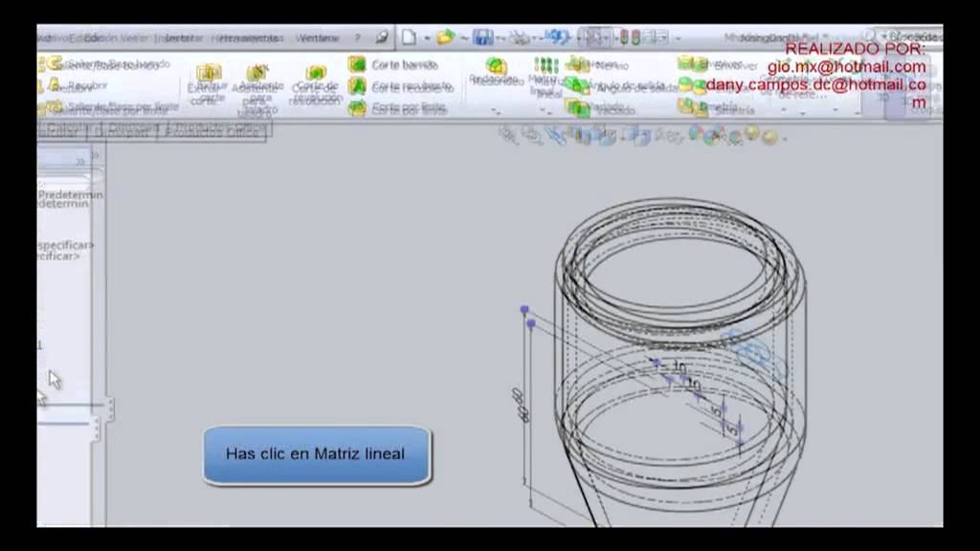The width and height of the screenshot is (980, 551).
Task: Select Corte de revolución tool
Action: (x=316, y=82)
